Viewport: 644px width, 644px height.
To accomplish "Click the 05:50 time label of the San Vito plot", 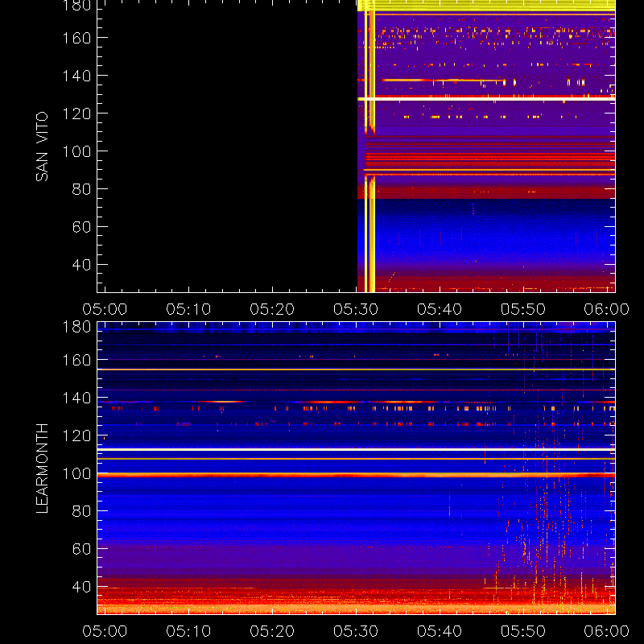I will pyautogui.click(x=523, y=309).
